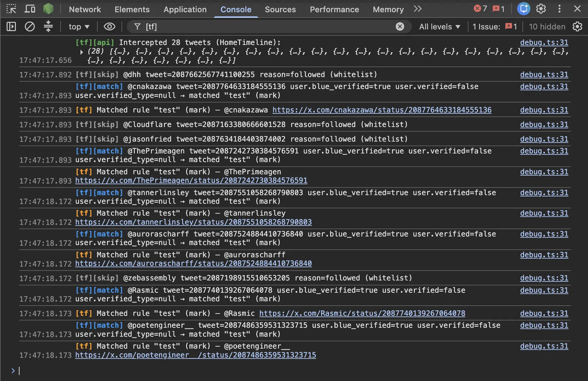The height and width of the screenshot is (381, 588).
Task: Close the DevTools panel
Action: (x=577, y=9)
